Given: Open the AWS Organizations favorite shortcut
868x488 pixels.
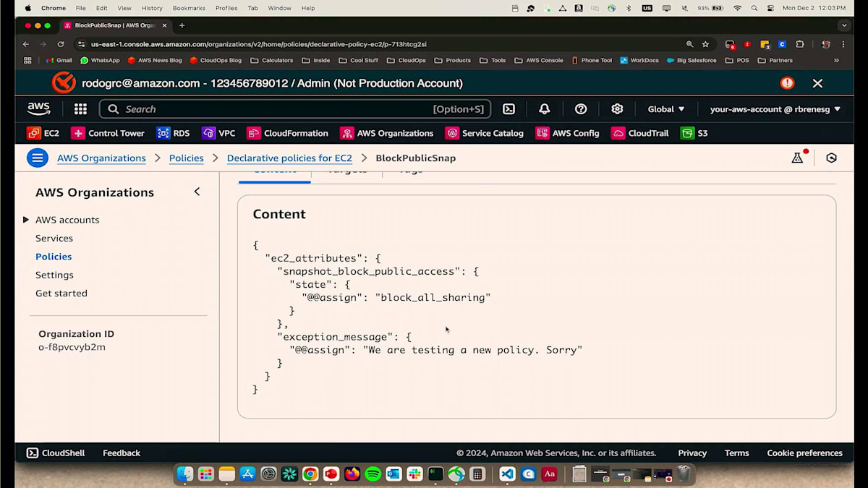Looking at the screenshot, I should point(387,133).
